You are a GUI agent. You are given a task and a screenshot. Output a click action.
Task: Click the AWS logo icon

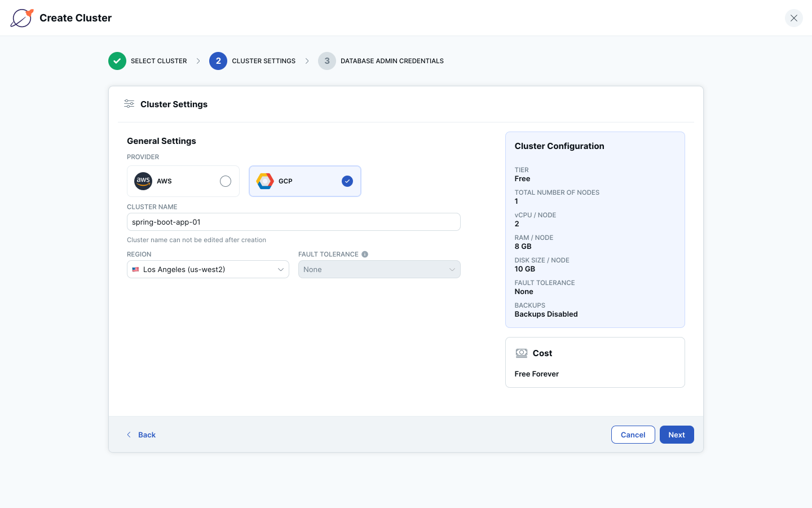point(143,181)
